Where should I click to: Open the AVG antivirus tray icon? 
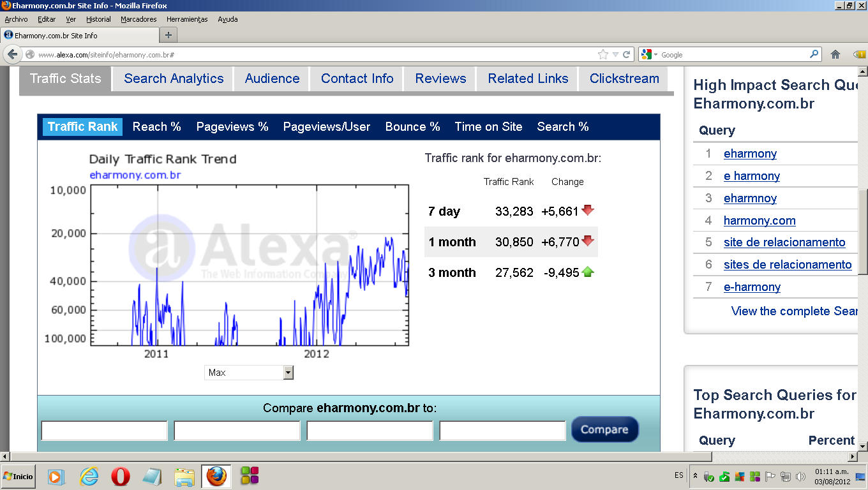point(740,477)
